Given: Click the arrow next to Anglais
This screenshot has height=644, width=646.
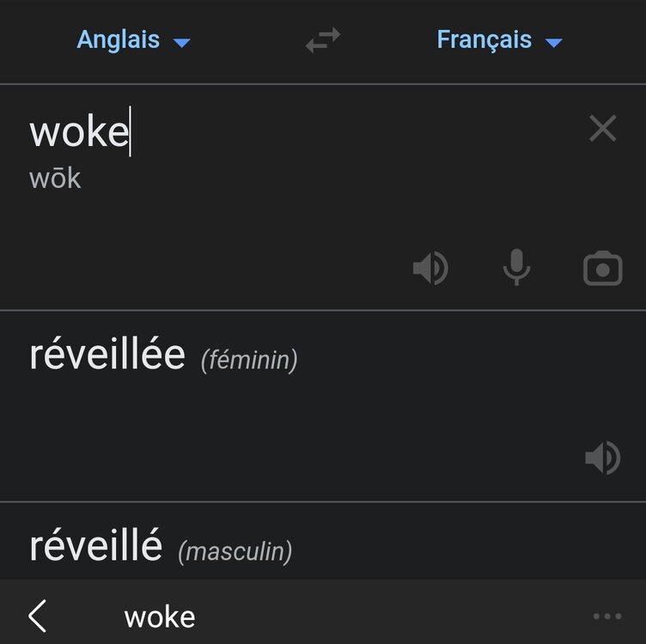Looking at the screenshot, I should (181, 42).
